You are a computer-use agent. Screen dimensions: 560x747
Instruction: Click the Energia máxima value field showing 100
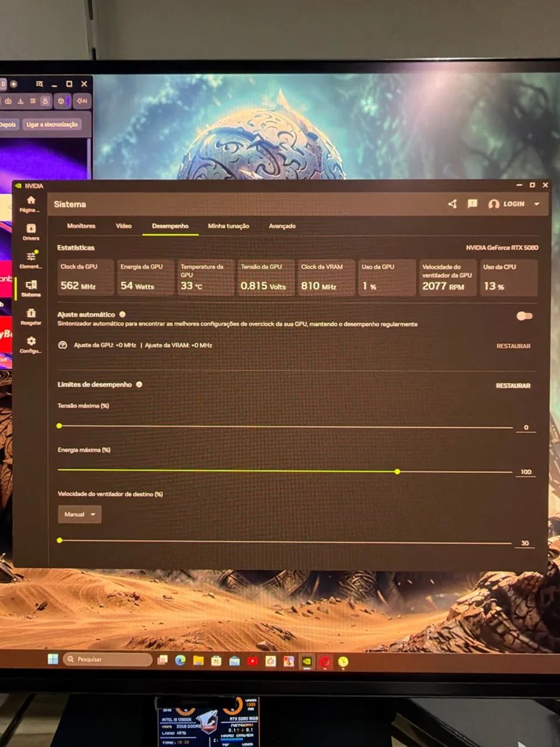[526, 472]
